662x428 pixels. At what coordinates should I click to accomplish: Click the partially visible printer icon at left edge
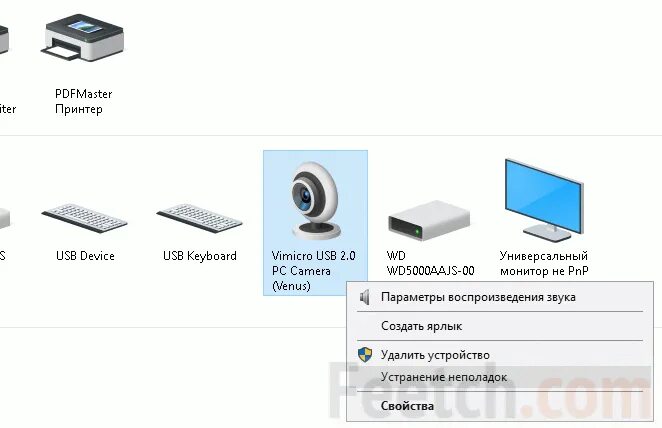(x=4, y=39)
